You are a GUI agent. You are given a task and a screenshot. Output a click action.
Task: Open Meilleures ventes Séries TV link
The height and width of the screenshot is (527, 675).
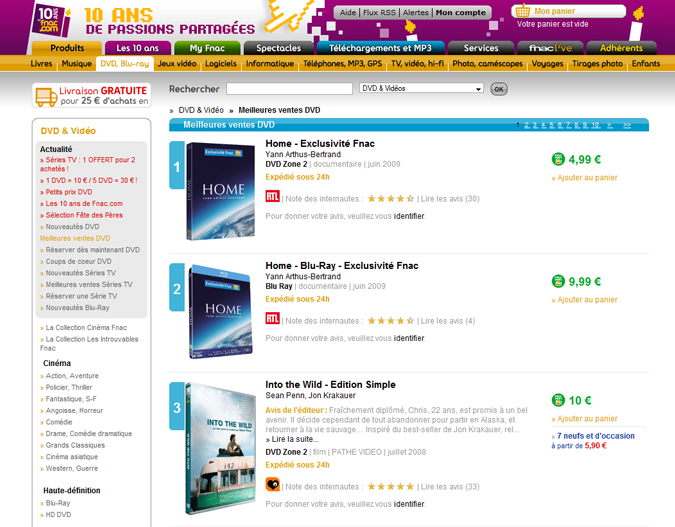point(89,284)
